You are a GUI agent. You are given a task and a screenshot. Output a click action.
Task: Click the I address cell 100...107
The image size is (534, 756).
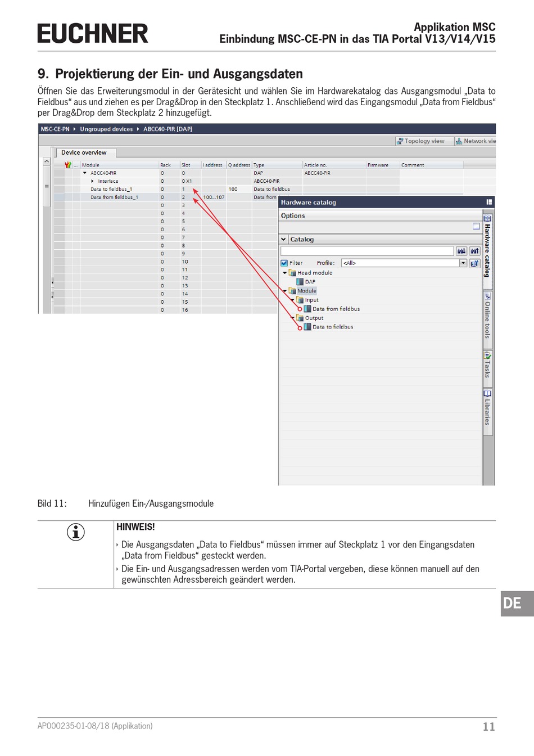point(214,197)
